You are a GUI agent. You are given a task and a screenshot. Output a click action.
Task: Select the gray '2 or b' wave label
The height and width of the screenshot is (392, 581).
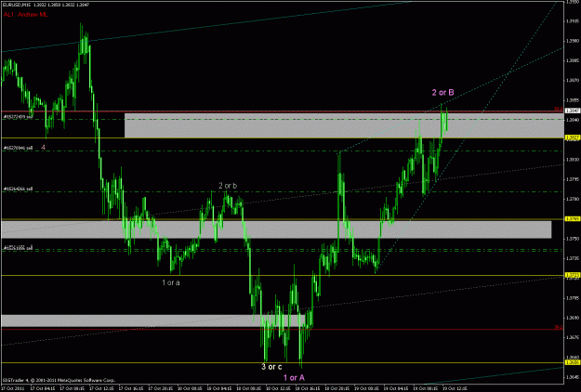click(228, 186)
